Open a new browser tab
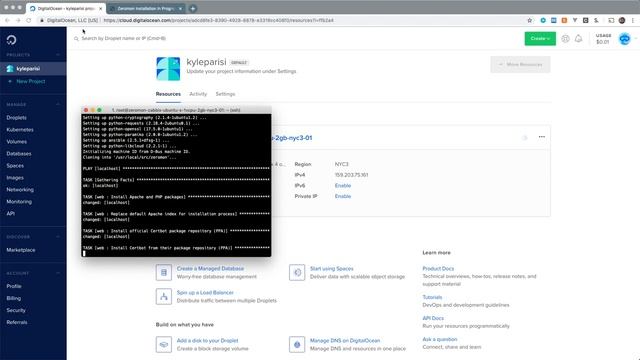Screen dimensions: 640x360 point(193,8)
